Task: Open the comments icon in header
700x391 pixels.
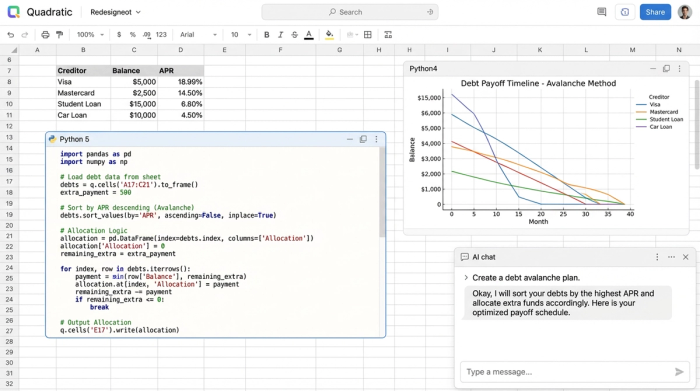Action: pyautogui.click(x=601, y=12)
